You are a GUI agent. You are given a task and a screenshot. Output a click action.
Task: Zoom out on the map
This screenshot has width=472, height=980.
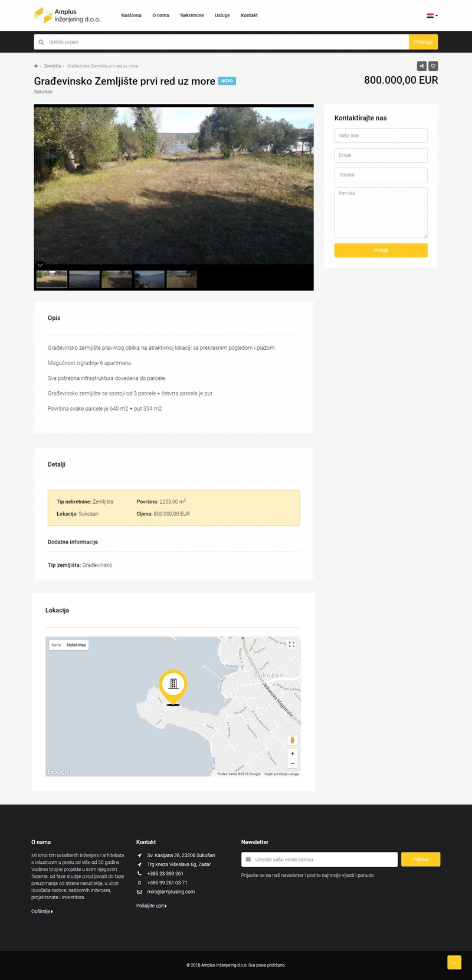click(292, 763)
